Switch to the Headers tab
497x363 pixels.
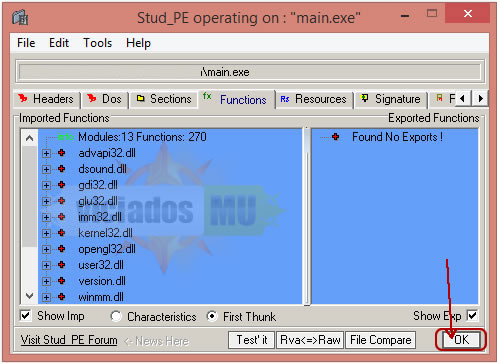click(x=47, y=99)
